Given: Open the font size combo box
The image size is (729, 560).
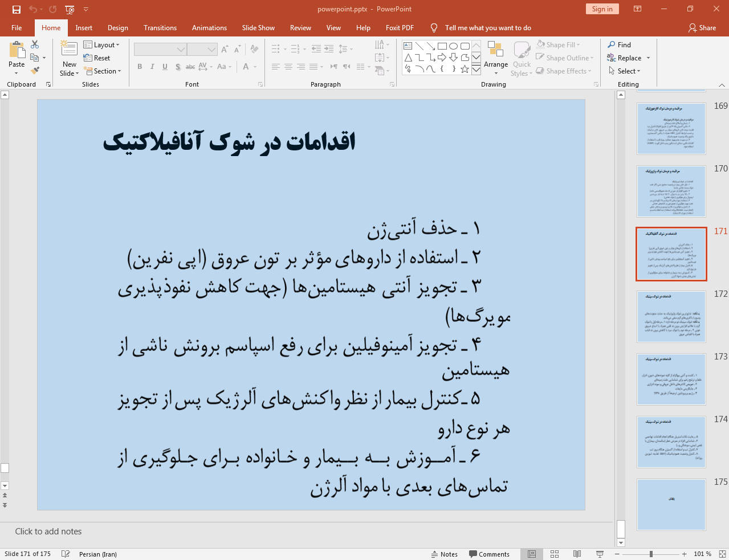Looking at the screenshot, I should (202, 50).
